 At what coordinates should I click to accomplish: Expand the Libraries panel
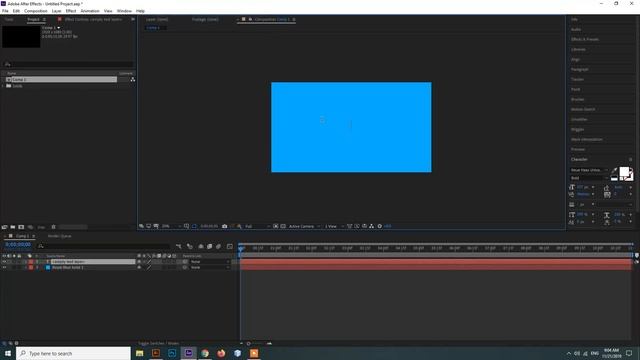coord(578,49)
